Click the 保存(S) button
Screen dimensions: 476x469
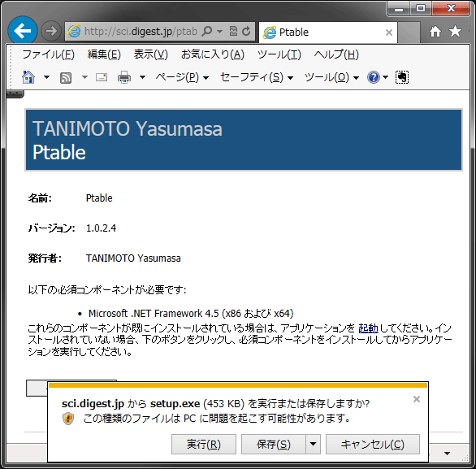tap(273, 444)
